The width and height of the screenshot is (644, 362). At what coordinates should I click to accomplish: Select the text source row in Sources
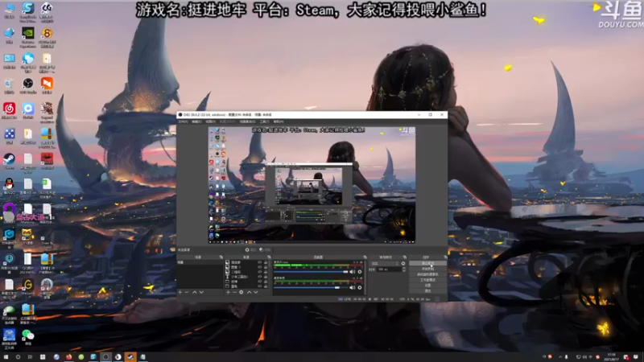(x=246, y=277)
